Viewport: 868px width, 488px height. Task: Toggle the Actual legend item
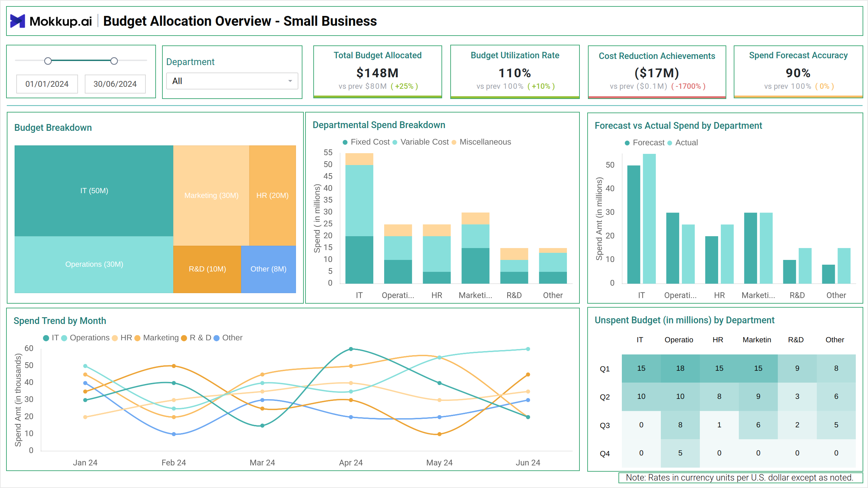[682, 143]
